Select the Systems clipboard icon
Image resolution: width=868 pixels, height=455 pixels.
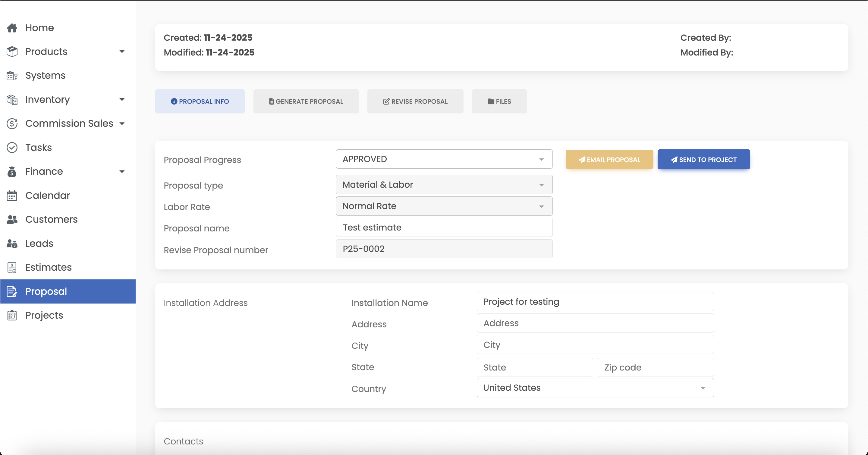pyautogui.click(x=12, y=75)
